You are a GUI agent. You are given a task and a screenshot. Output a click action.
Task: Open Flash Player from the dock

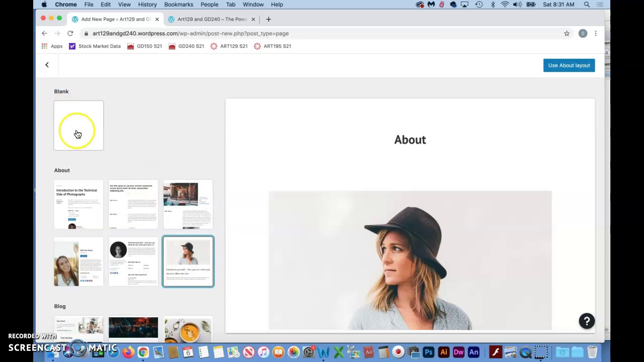click(496, 352)
